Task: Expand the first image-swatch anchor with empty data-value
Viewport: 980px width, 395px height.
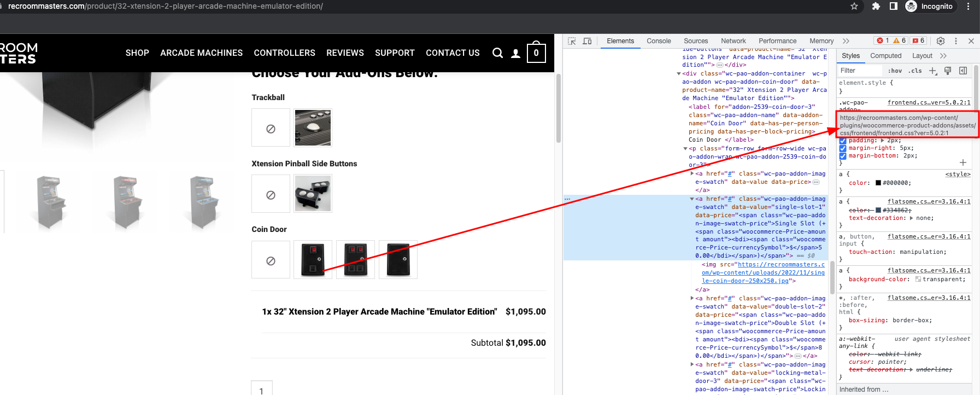Action: tap(692, 174)
